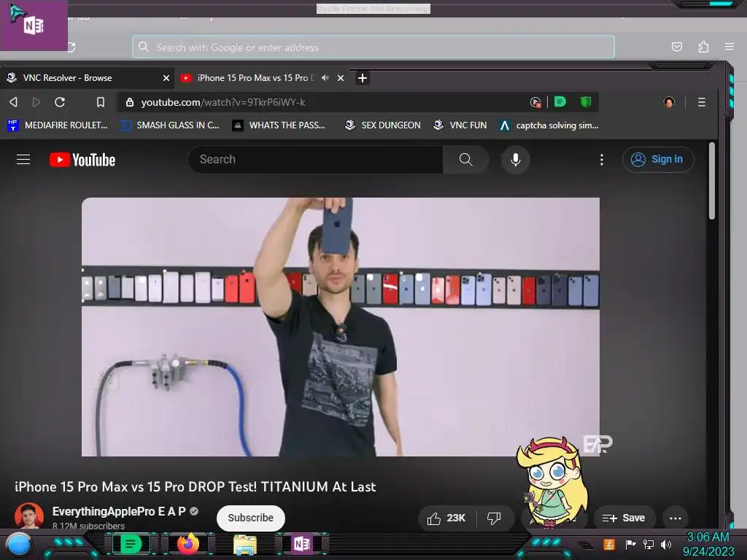
Task: Click the EverythingApplePro channel avatar
Action: [x=29, y=516]
